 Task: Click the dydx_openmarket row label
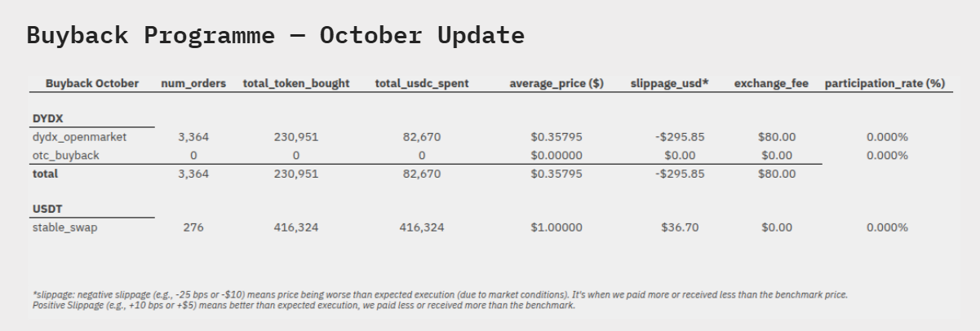click(79, 137)
